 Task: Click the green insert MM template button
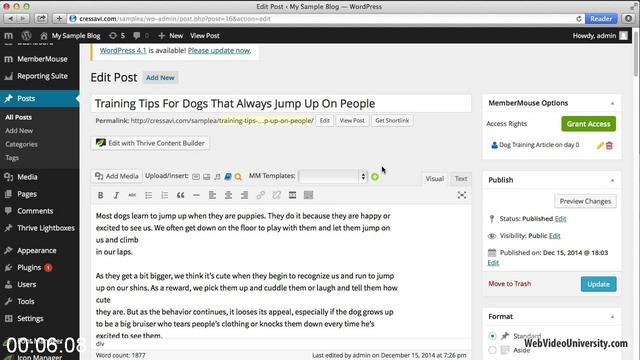click(375, 177)
